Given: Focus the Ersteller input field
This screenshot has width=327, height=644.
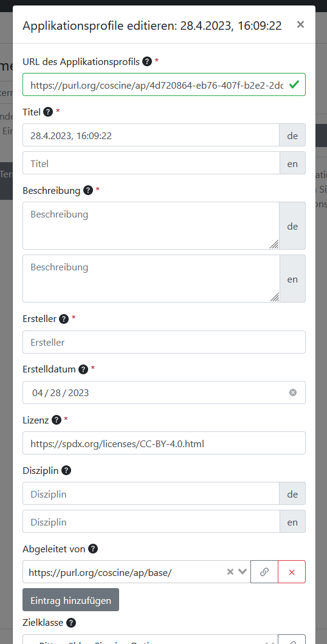Looking at the screenshot, I should point(164,342).
